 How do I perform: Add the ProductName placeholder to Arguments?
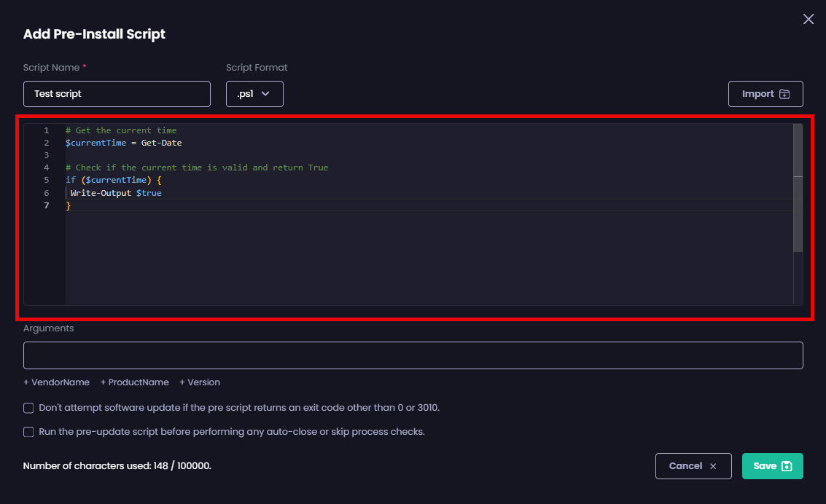click(x=135, y=382)
